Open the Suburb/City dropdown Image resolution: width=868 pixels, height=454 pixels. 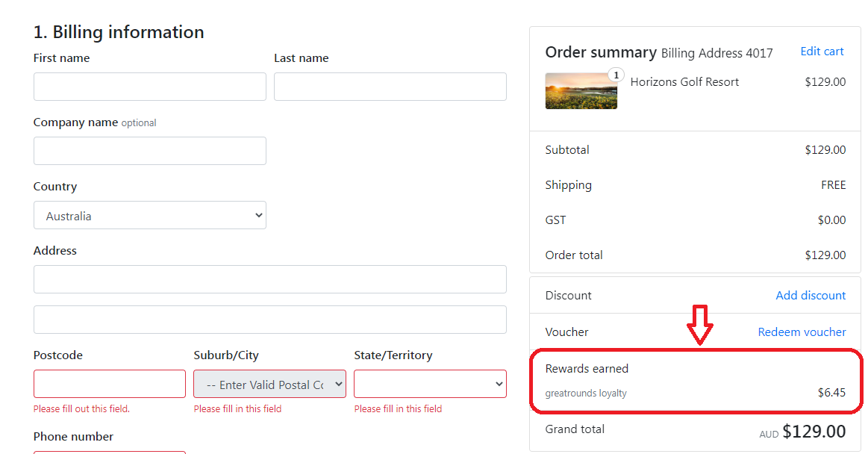(269, 384)
